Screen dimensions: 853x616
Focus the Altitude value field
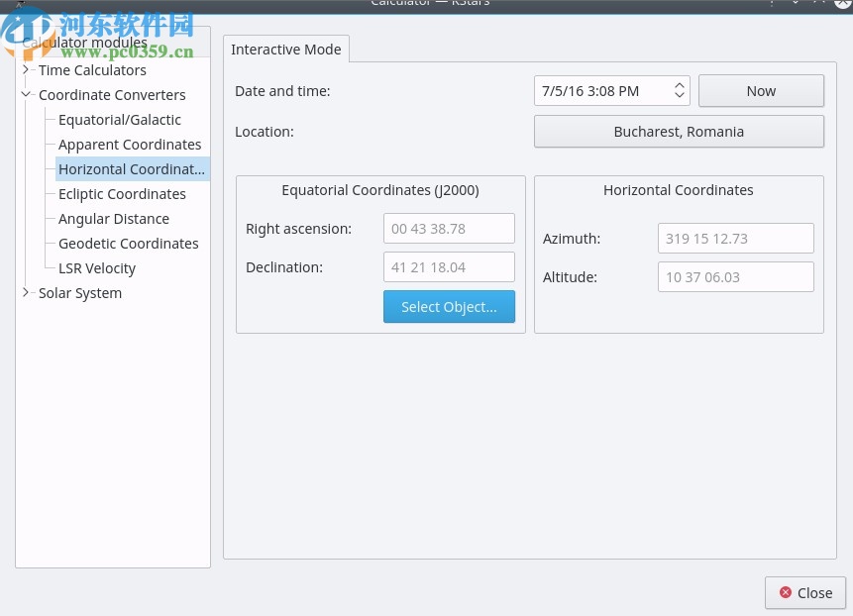click(x=735, y=277)
